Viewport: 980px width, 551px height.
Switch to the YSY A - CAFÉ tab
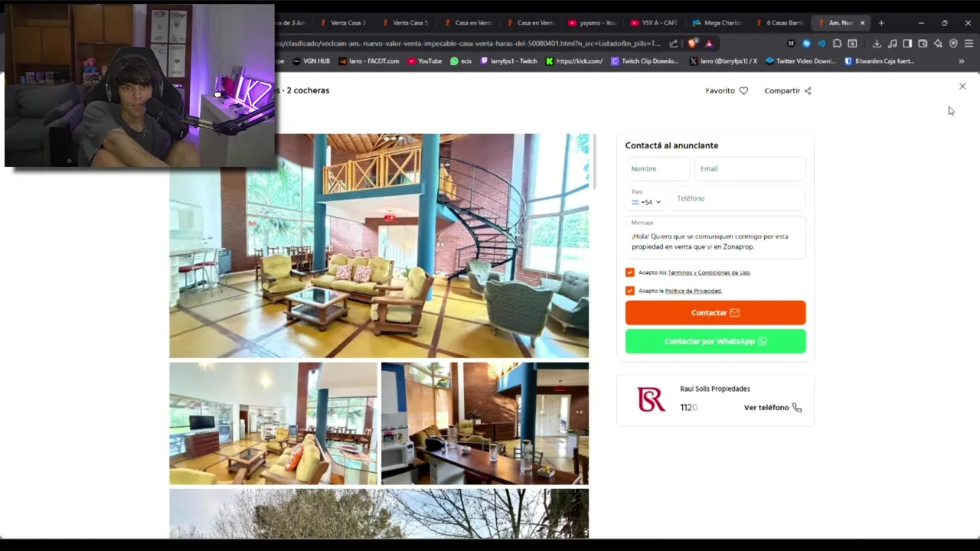(655, 23)
